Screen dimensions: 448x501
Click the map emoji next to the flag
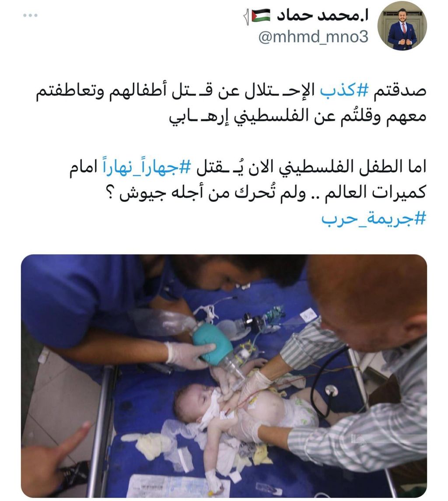(x=246, y=17)
